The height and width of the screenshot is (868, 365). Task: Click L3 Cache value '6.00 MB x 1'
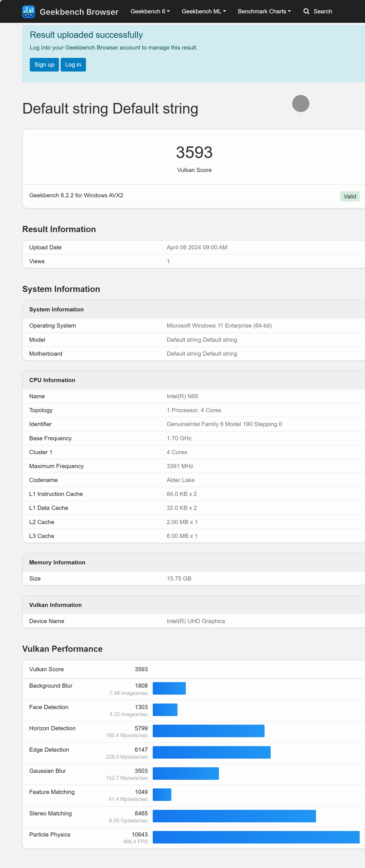pos(182,536)
